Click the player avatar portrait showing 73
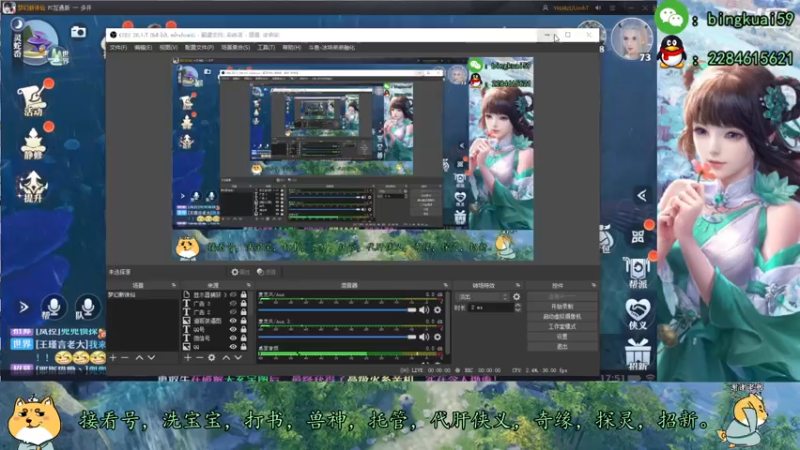 (632, 39)
